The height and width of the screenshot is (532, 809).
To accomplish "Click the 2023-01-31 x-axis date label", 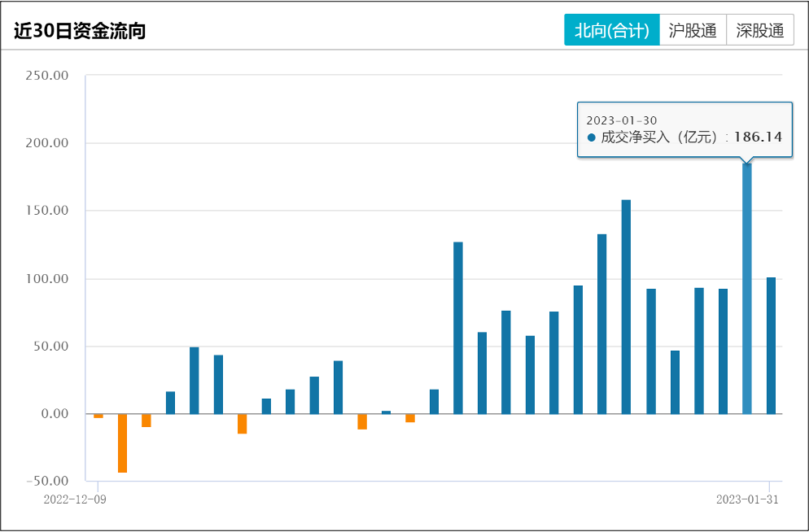I will tap(747, 500).
